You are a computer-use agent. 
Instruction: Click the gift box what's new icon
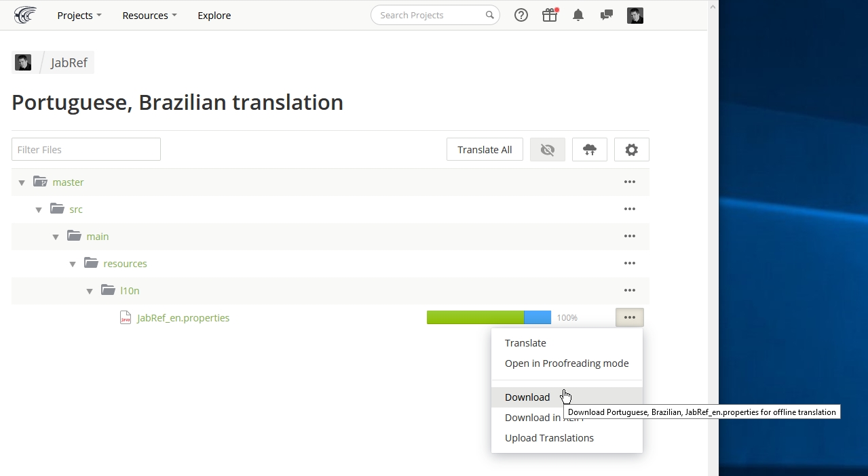coord(550,15)
